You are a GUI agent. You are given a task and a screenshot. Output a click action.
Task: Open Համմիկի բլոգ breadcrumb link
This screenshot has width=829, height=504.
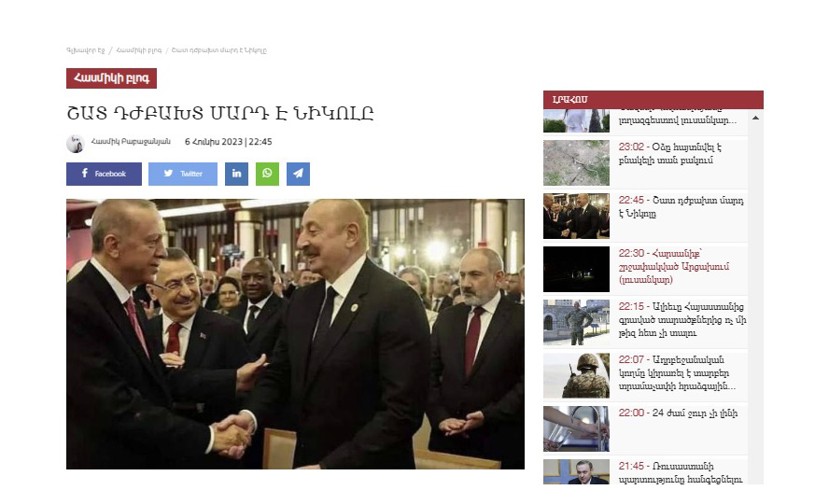click(x=138, y=50)
